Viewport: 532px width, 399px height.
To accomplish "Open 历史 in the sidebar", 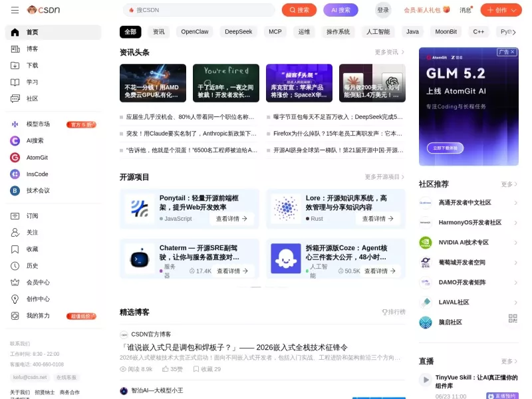I will (x=53, y=265).
